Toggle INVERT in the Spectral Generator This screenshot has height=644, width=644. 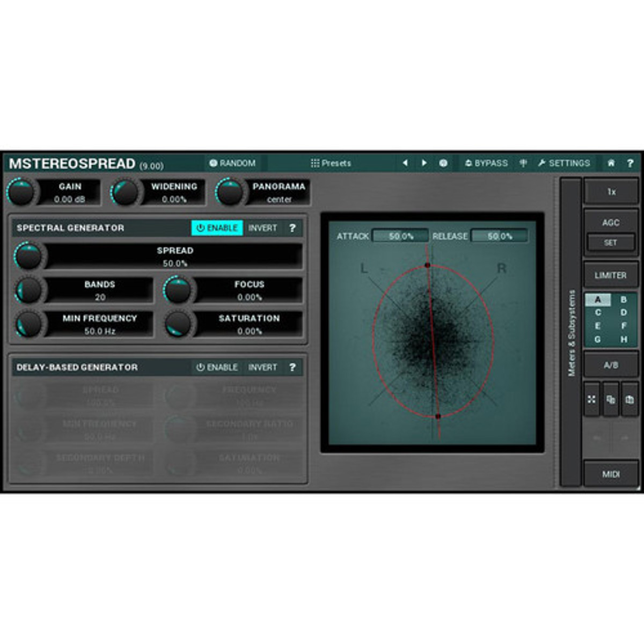[262, 228]
